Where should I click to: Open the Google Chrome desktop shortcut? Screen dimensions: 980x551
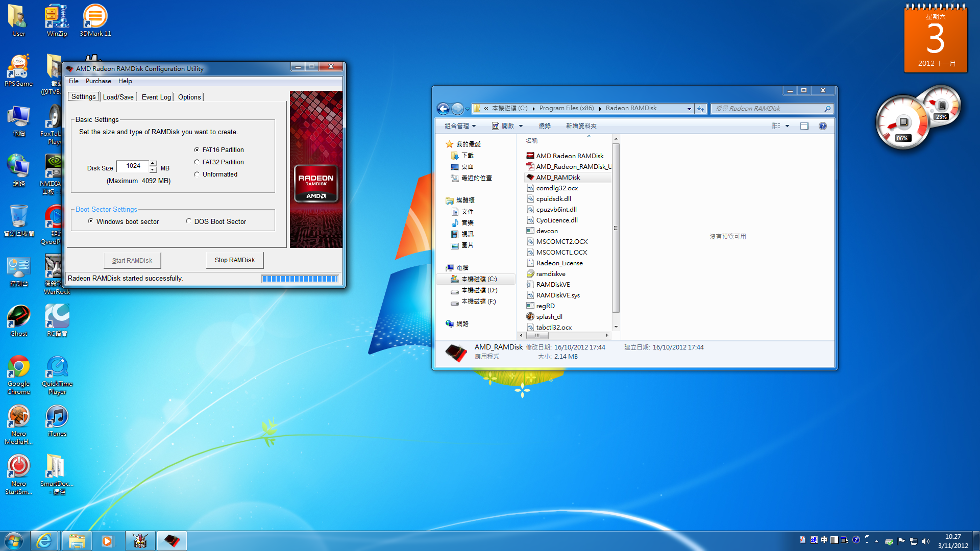[18, 375]
